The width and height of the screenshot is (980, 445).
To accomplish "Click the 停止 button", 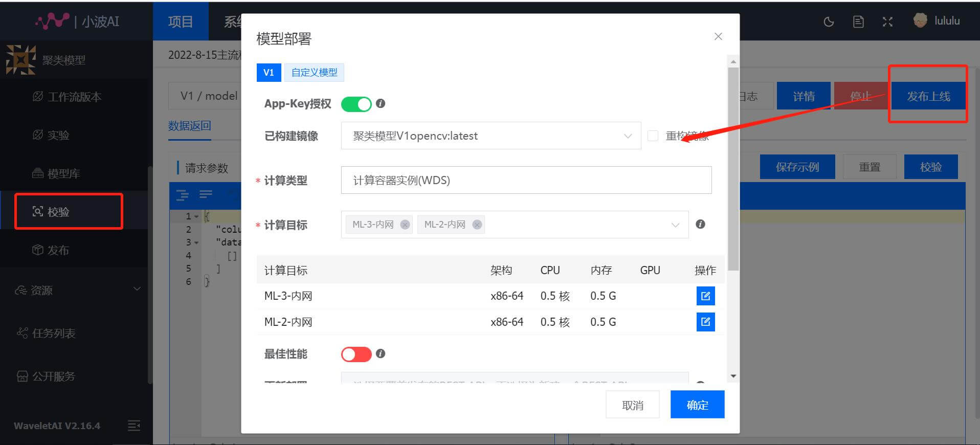I will [860, 96].
